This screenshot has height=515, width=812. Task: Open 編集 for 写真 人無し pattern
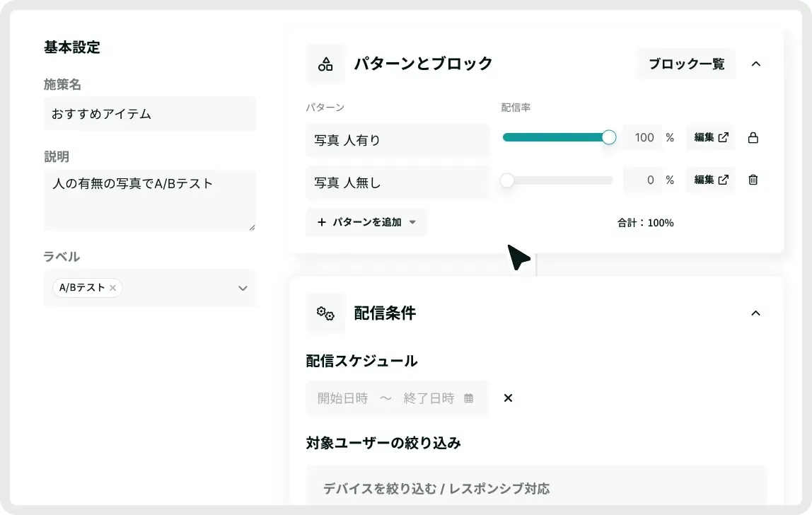[x=710, y=180]
